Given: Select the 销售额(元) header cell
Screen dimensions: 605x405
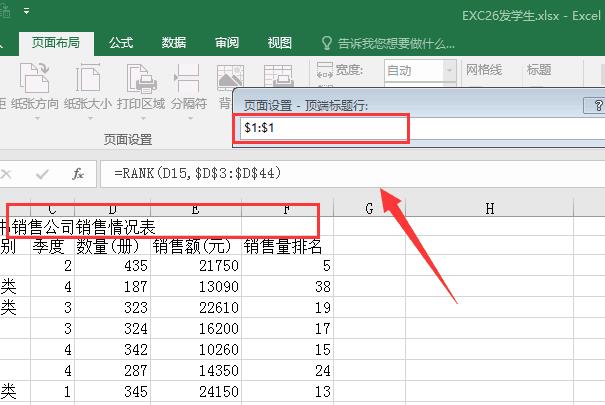Looking at the screenshot, I should 192,246.
